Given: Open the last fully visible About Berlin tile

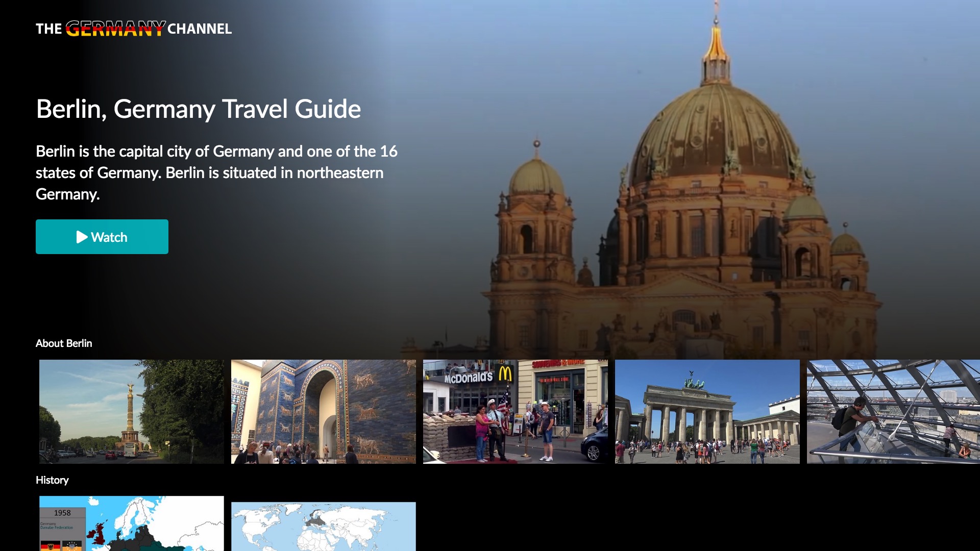Looking at the screenshot, I should [707, 411].
